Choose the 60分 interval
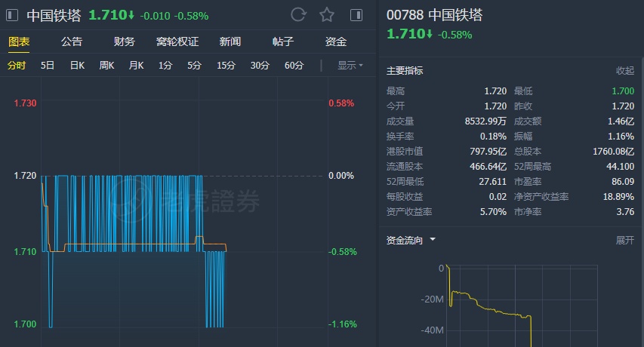The width and height of the screenshot is (644, 347). 294,66
